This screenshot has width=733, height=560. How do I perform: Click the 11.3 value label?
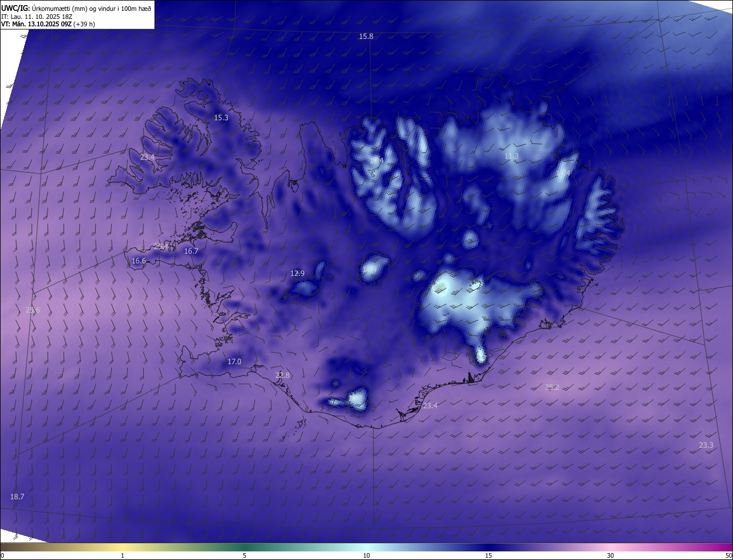tap(511, 156)
